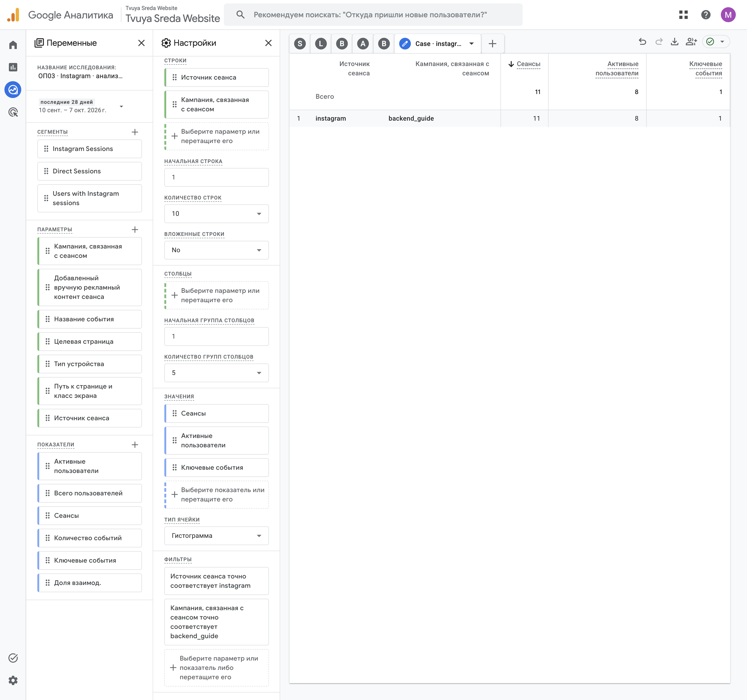Click the Tvuya Sreda Website property selector
This screenshot has width=747, height=700.
pyautogui.click(x=173, y=15)
